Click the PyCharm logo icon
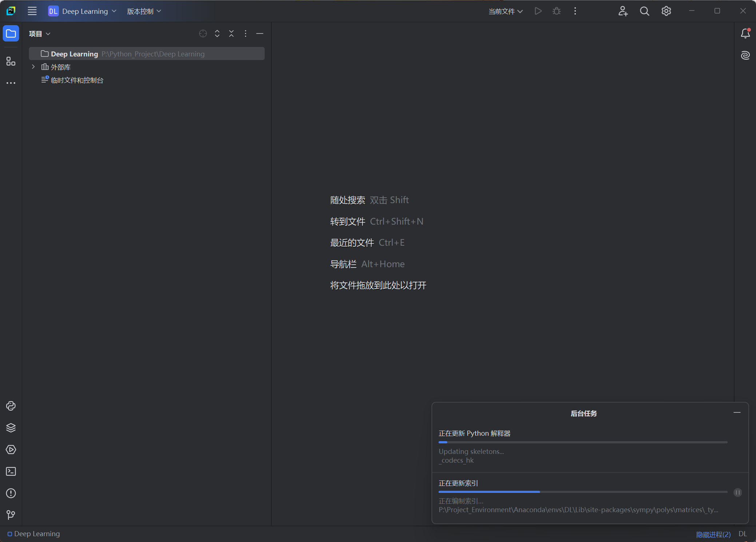756x542 pixels. tap(11, 11)
